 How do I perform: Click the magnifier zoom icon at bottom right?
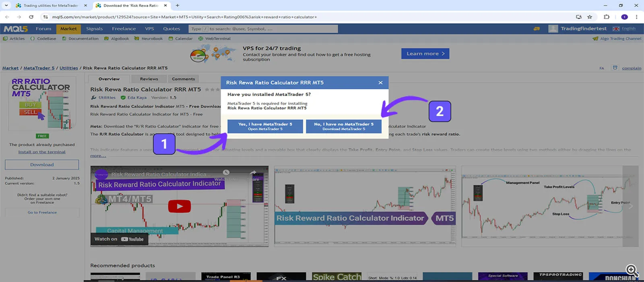point(632,270)
